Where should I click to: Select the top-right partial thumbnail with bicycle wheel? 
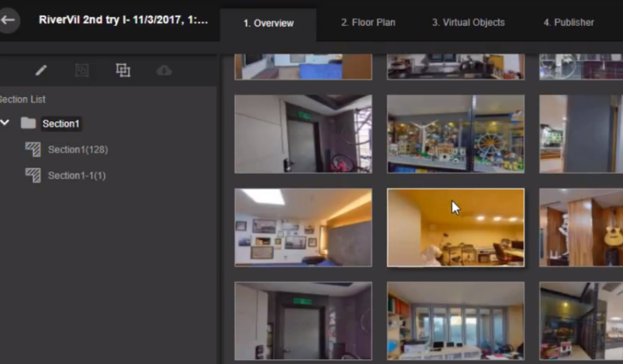(581, 67)
